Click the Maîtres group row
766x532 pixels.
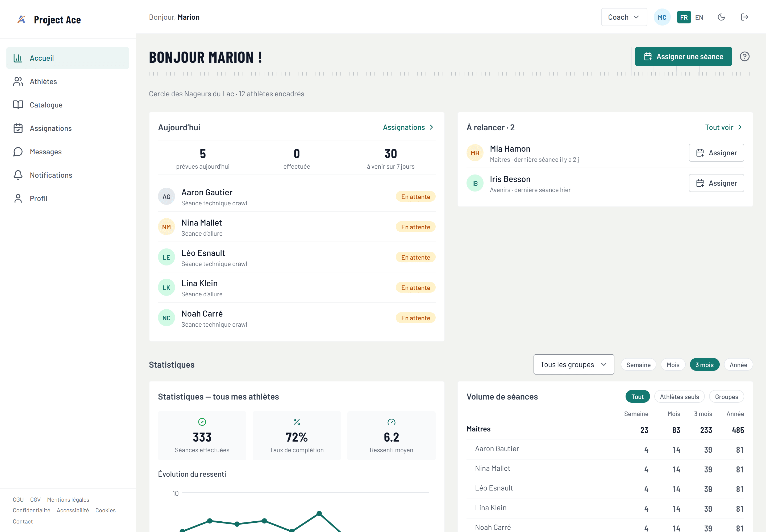tap(605, 430)
